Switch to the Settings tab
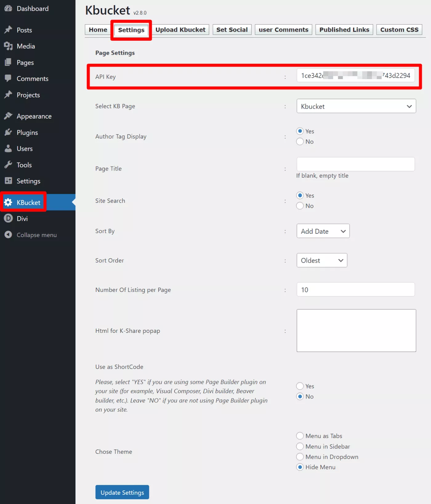Screen dimensions: 431x504 (131, 30)
